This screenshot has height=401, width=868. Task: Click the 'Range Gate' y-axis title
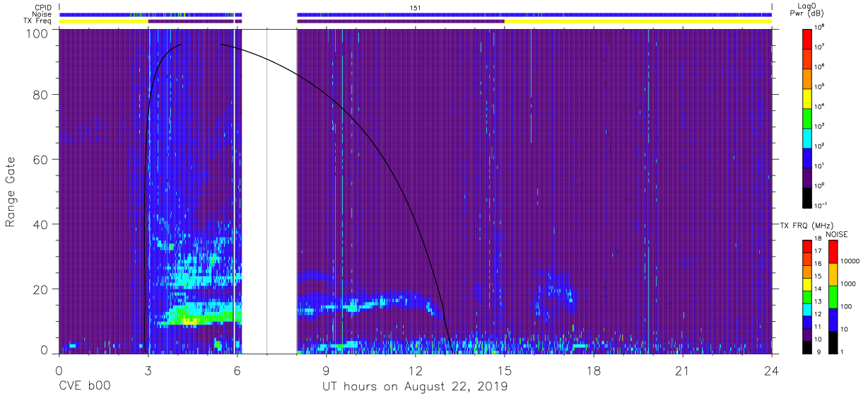(11, 192)
